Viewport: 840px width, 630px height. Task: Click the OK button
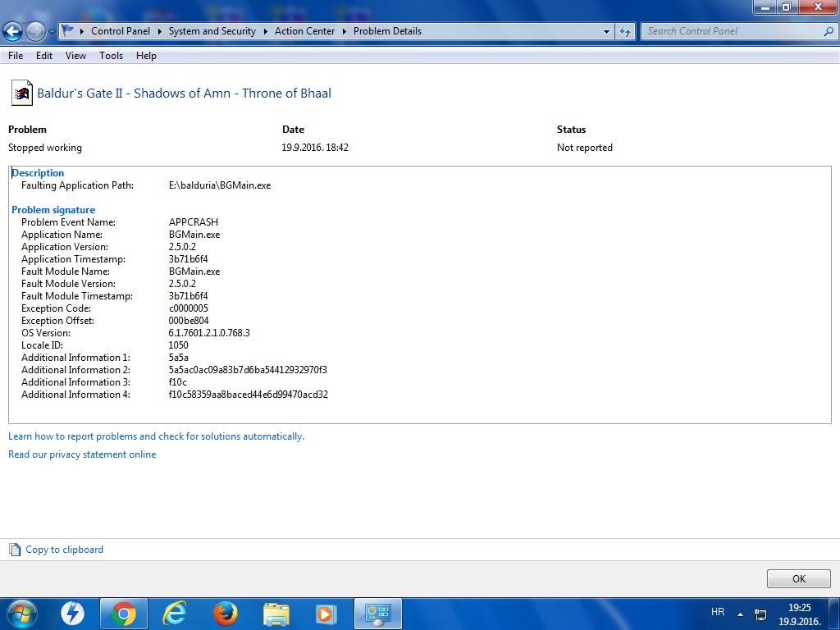click(x=798, y=578)
